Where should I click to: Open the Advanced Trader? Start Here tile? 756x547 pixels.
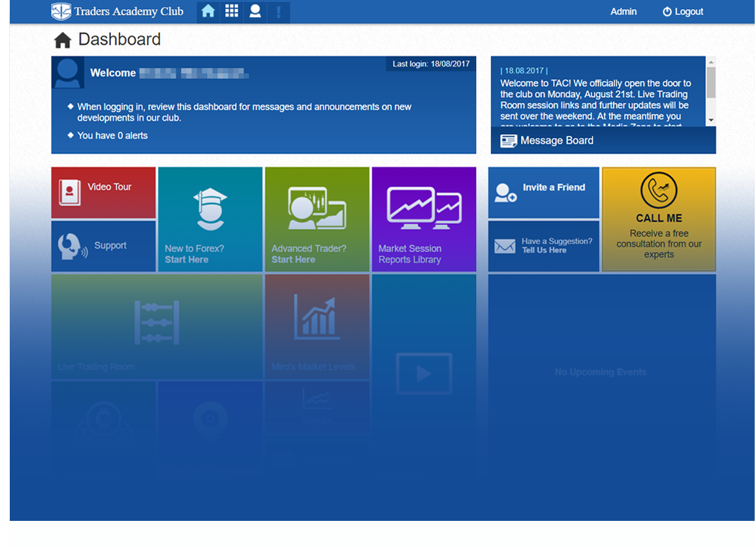[x=317, y=219]
